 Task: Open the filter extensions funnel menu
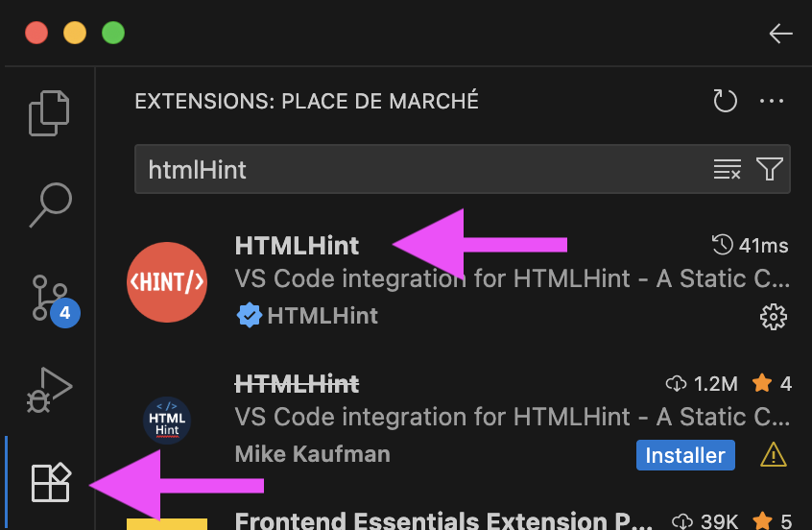pyautogui.click(x=769, y=169)
